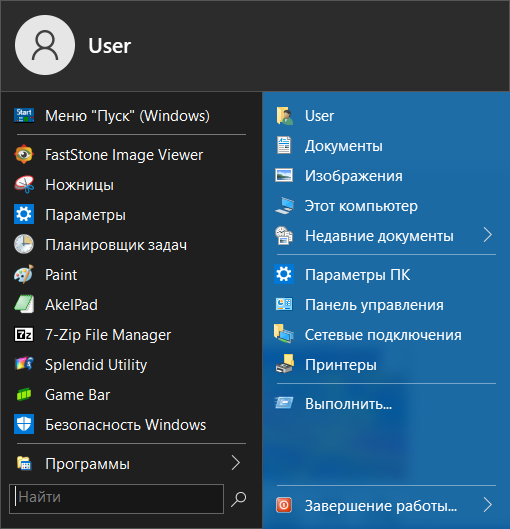Open Планировщик задач clock icon
Screen dimensions: 510x529
tap(24, 245)
